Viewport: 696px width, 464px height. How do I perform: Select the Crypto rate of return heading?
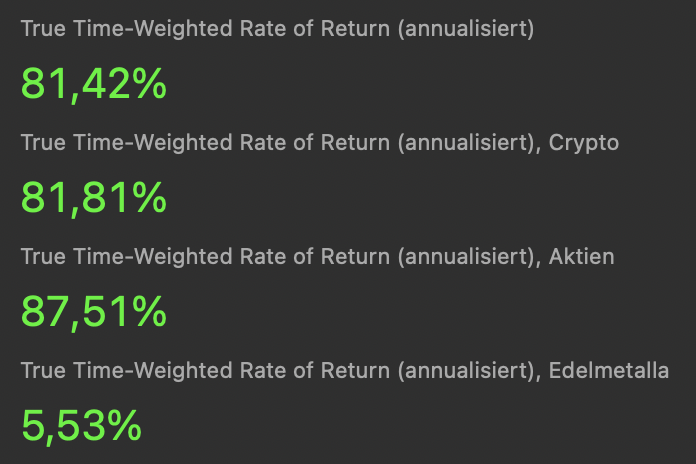(x=320, y=143)
